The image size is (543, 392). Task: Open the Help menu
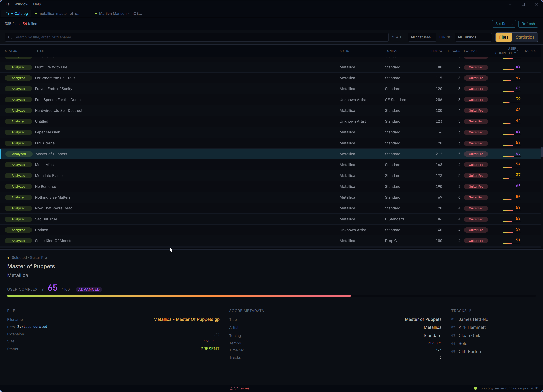[x=37, y=4]
